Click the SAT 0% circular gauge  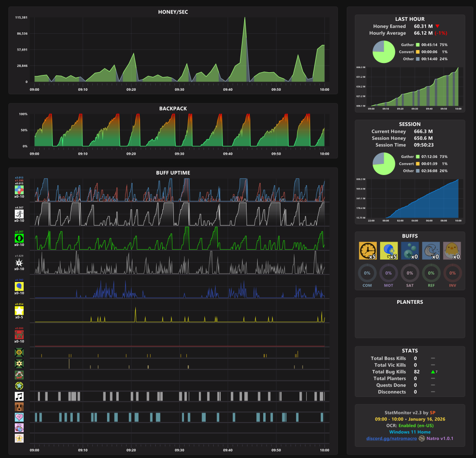410,273
